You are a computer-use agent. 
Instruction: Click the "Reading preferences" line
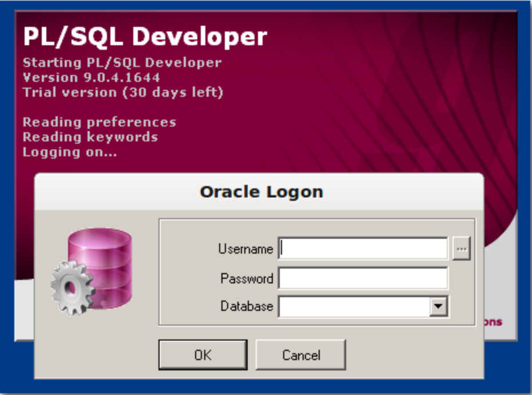[x=100, y=123]
